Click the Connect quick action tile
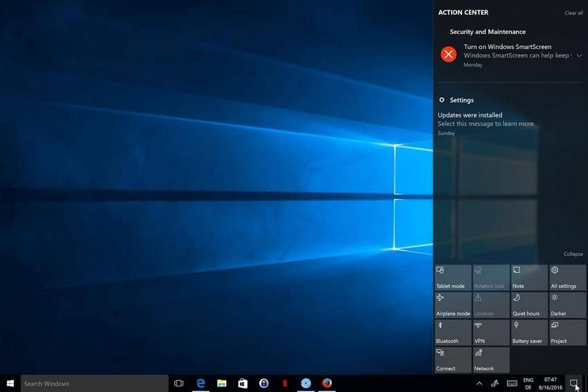 point(453,360)
